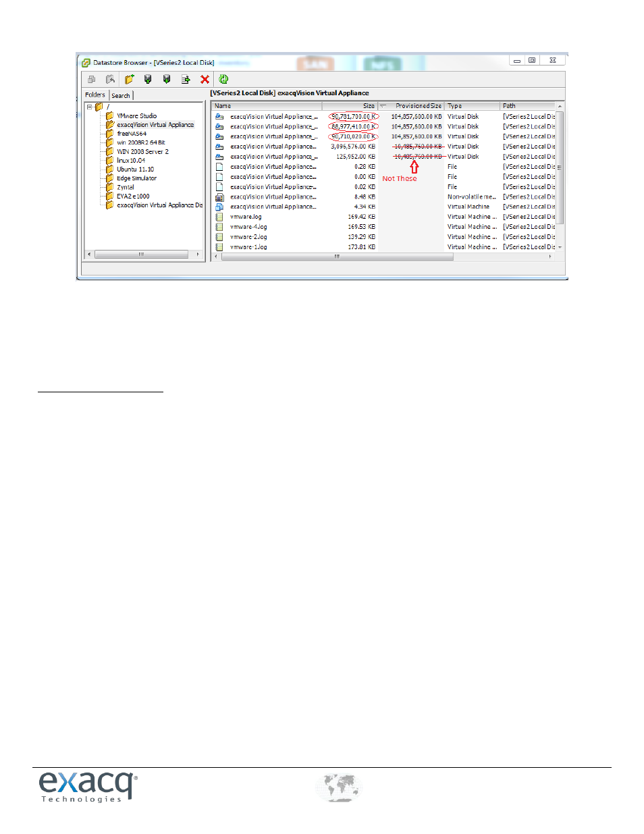Viewport: 644px width, 834px height.
Task: Click the Upload files to datastore icon
Action: point(148,79)
